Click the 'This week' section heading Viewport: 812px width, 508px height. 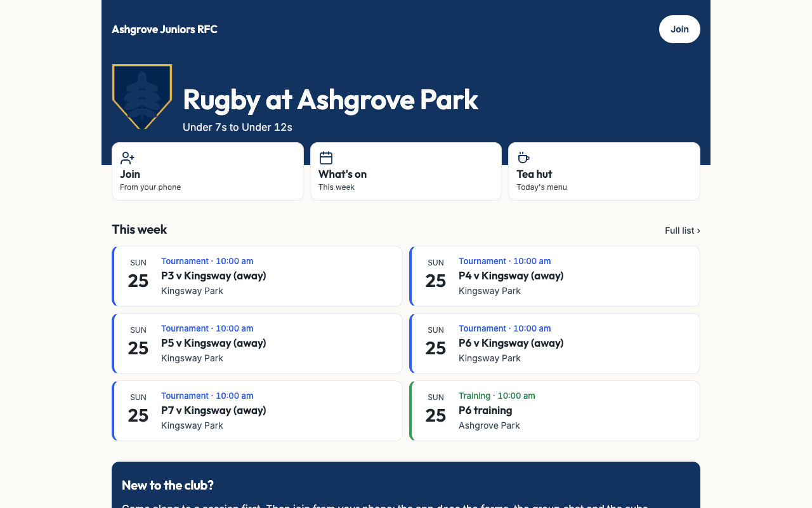coord(140,229)
